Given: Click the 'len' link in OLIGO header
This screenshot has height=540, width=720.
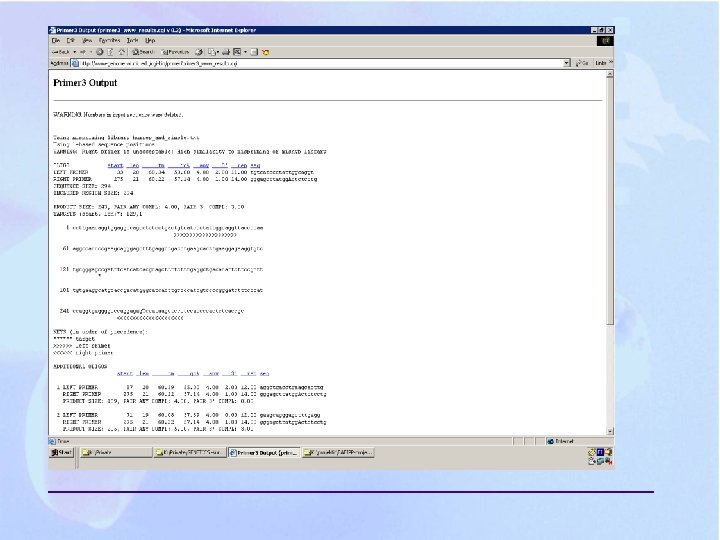Looking at the screenshot, I should (x=133, y=165).
